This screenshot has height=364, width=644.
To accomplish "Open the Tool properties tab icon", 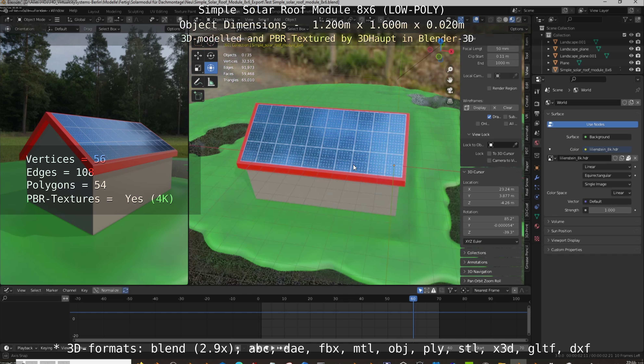I will pos(536,91).
